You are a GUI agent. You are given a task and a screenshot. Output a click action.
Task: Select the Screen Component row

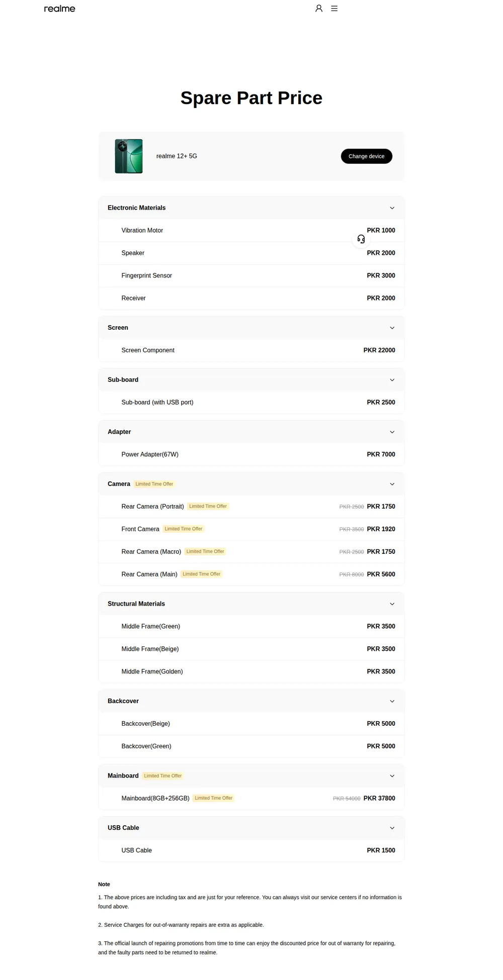point(251,350)
